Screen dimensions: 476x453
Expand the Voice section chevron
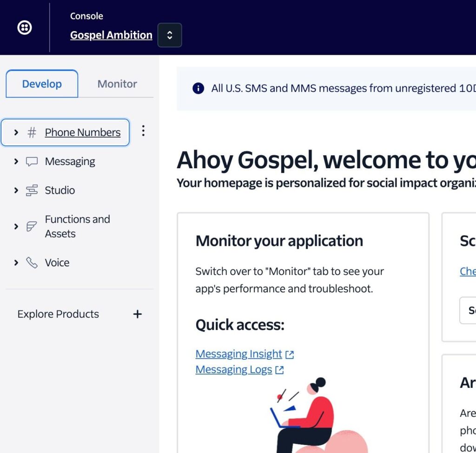(16, 263)
